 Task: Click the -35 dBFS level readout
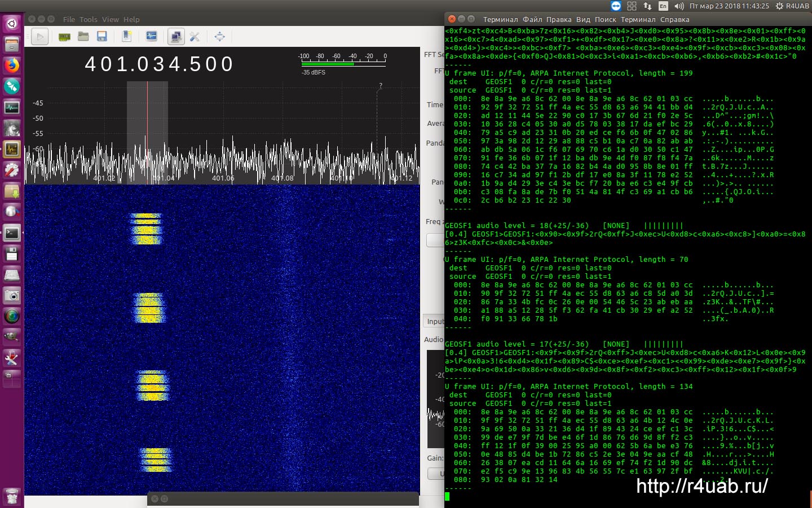314,72
